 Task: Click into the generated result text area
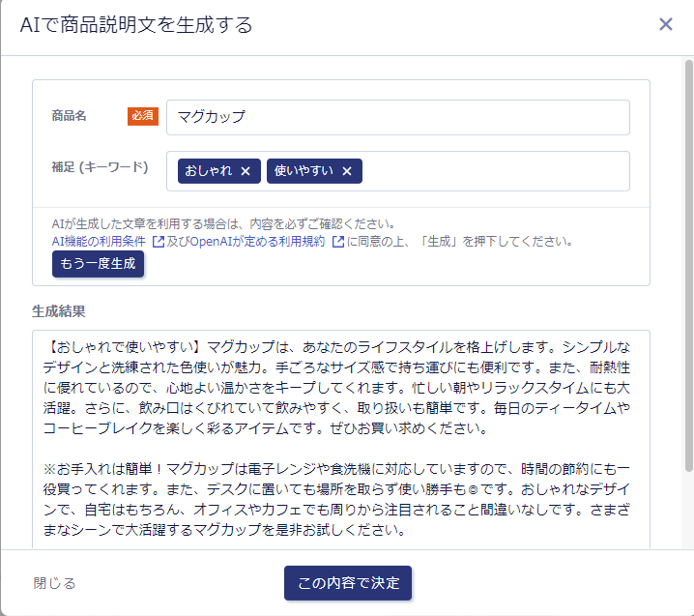[341, 439]
